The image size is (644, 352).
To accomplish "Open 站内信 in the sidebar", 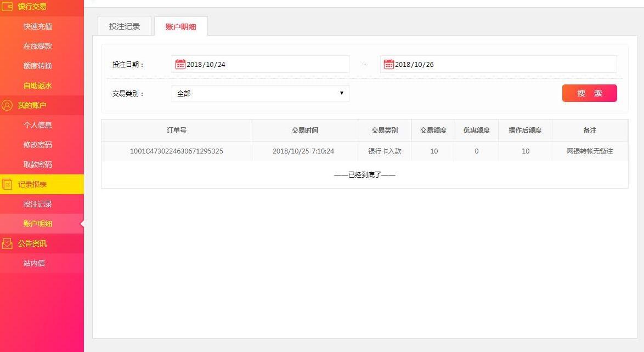I will 34,263.
